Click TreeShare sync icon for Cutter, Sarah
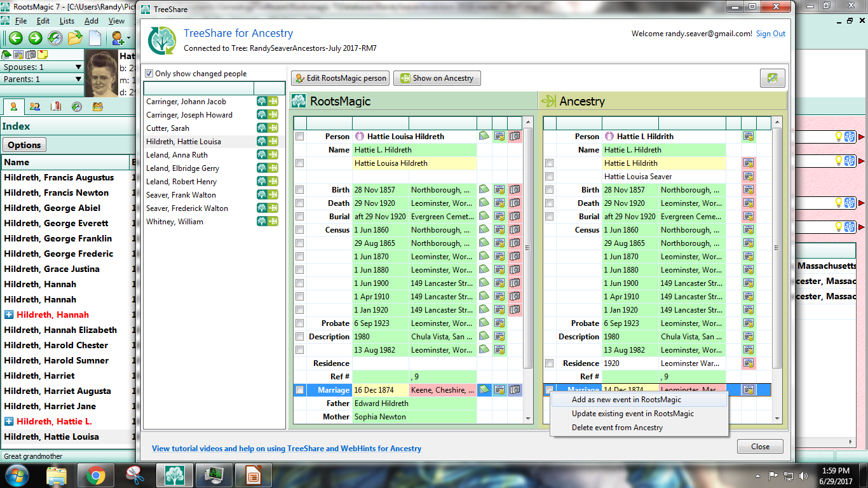This screenshot has height=488, width=868. 268,128
